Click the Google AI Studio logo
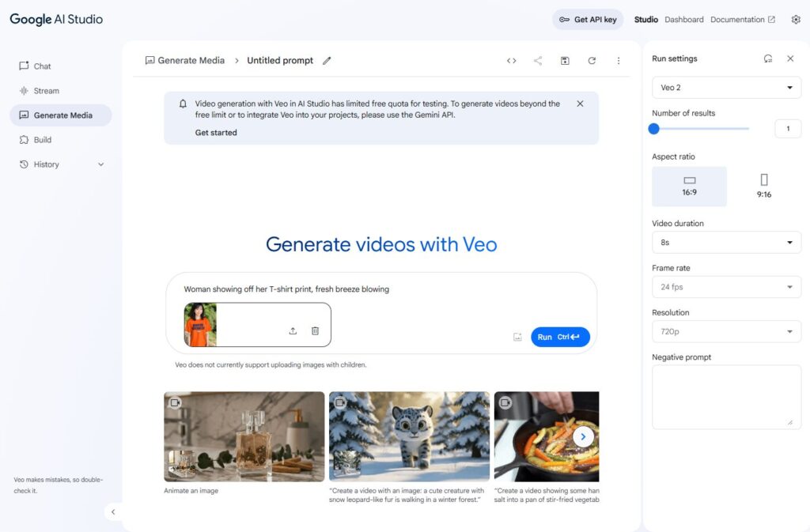810x532 pixels. click(56, 20)
